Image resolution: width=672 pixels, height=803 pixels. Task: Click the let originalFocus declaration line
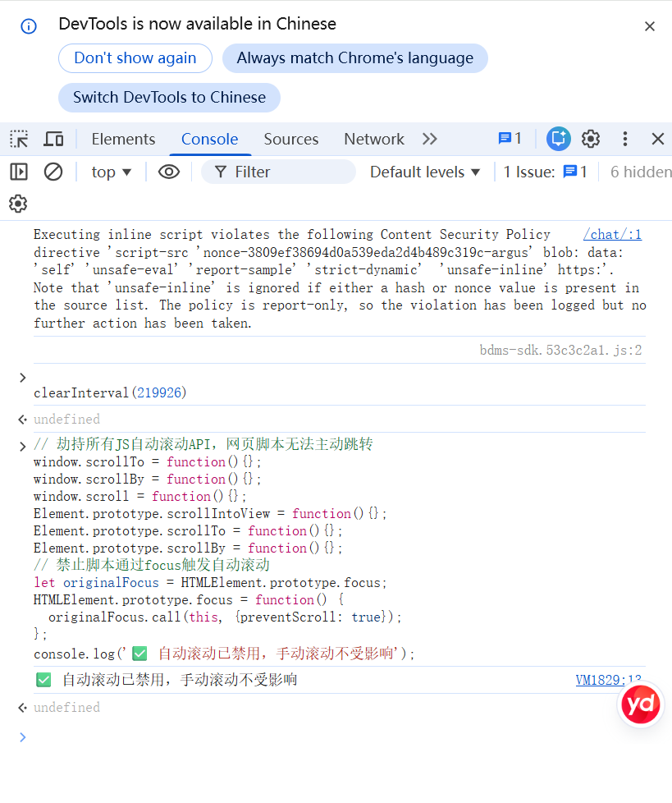210,583
